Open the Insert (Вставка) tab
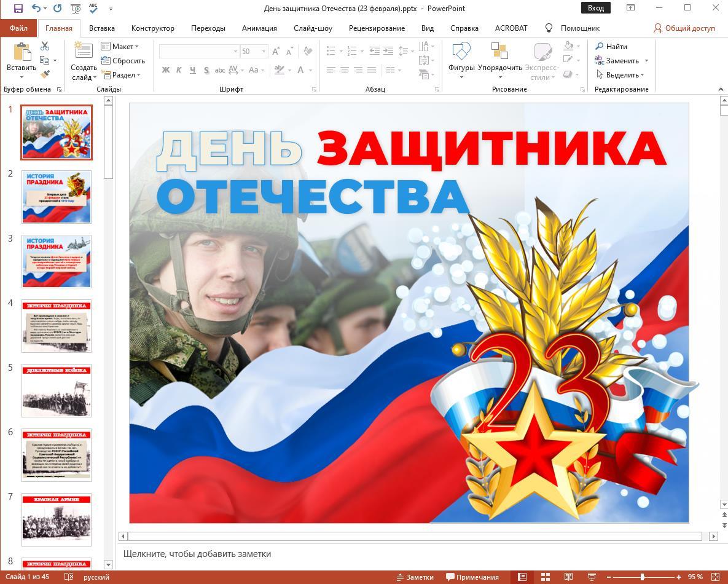 (x=101, y=28)
